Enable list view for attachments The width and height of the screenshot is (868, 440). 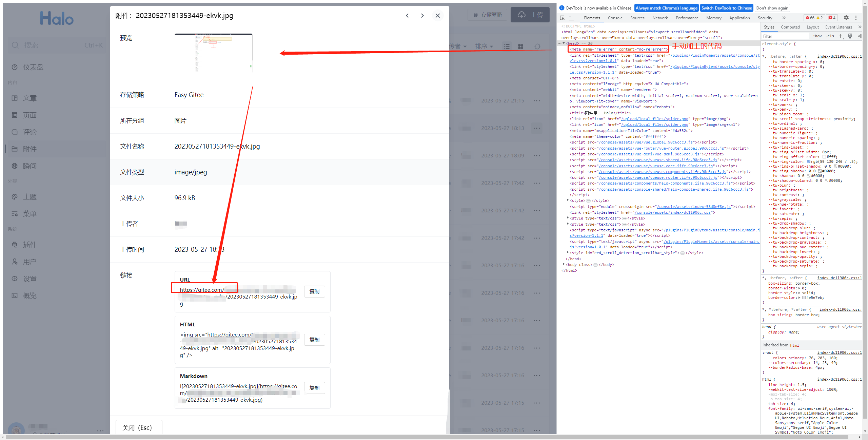coord(507,46)
